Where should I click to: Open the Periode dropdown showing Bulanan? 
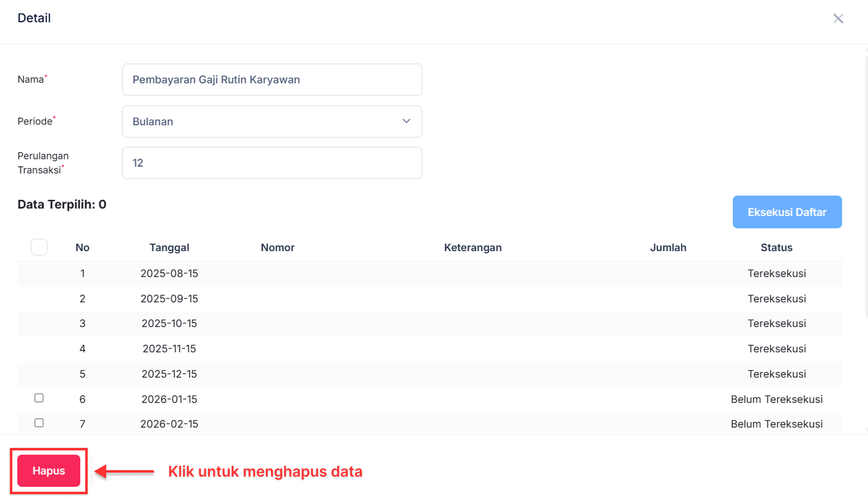(x=272, y=122)
